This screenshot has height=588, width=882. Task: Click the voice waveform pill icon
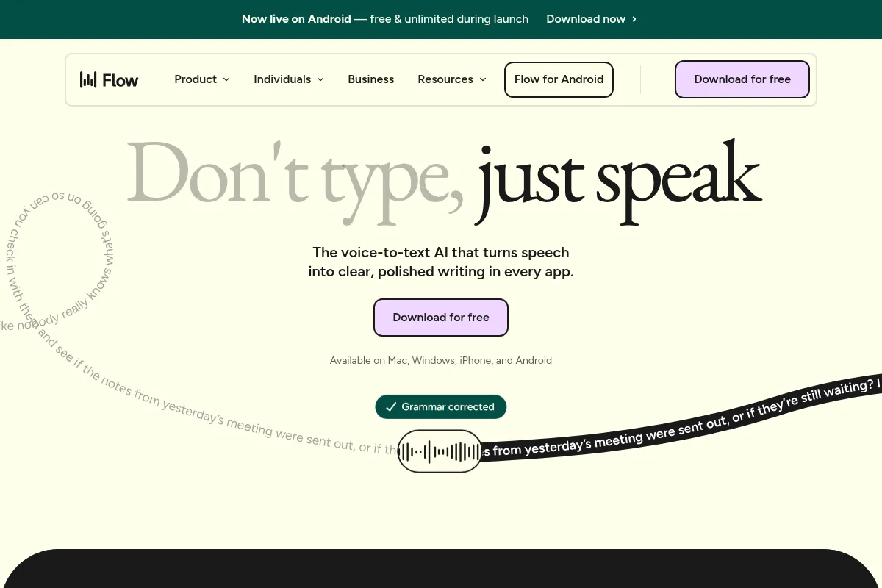pyautogui.click(x=440, y=451)
